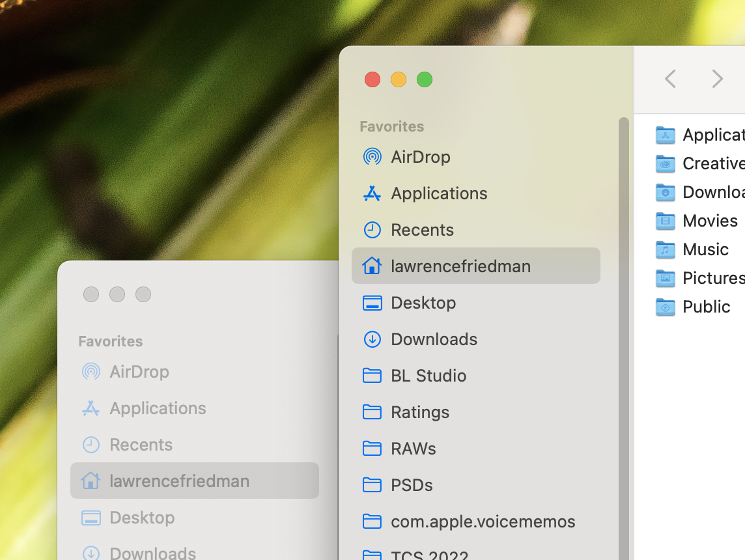Viewport: 745px width, 560px height.
Task: Select the Music folder name in the file list
Action: (705, 249)
